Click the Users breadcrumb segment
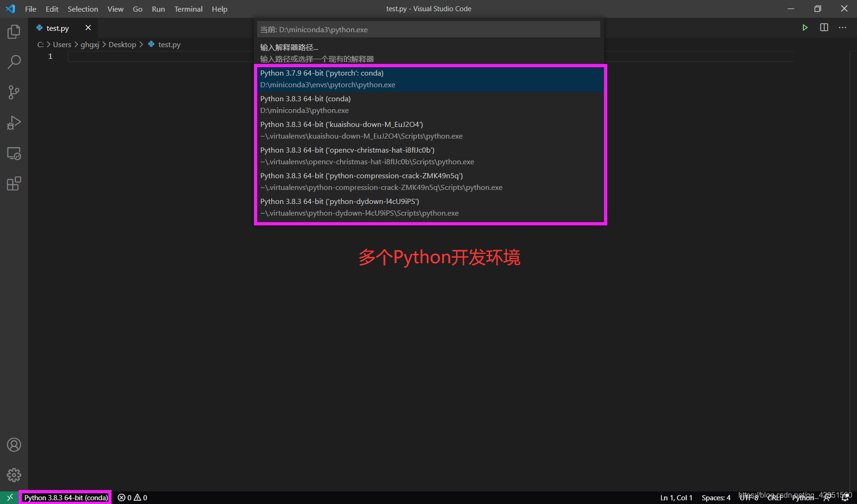This screenshot has height=504, width=857. [62, 44]
